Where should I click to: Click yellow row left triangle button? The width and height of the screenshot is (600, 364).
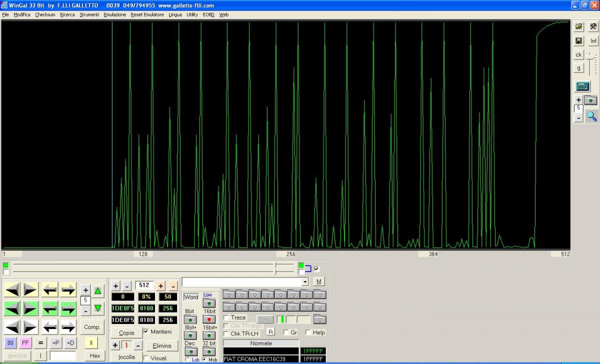click(x=13, y=290)
